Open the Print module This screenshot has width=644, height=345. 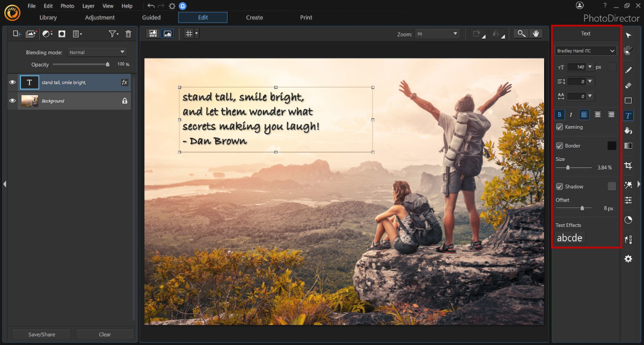tap(306, 18)
